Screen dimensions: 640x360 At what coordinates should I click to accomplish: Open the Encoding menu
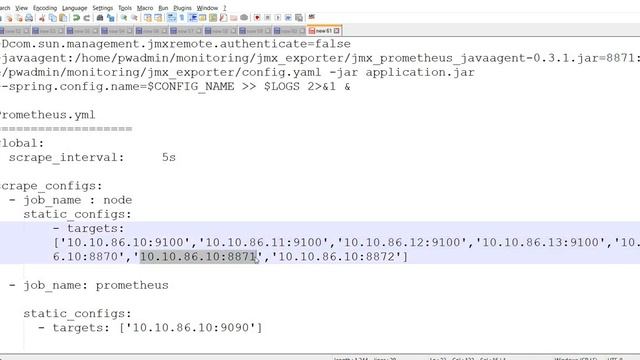pyautogui.click(x=45, y=8)
